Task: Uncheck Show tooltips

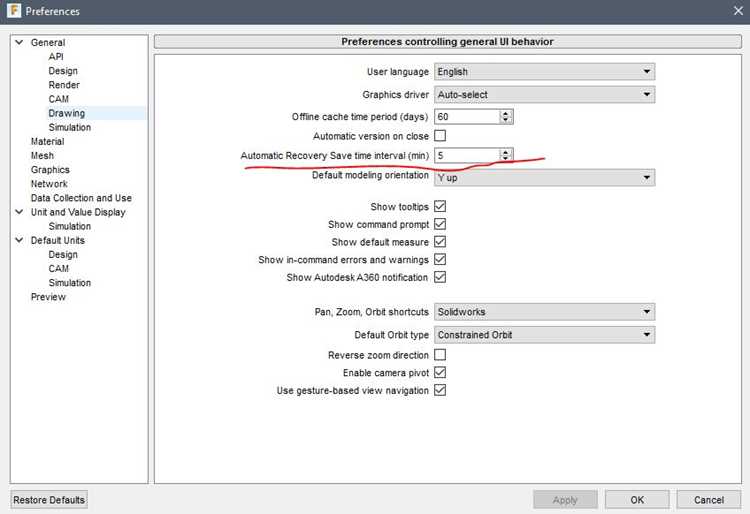Action: coord(440,206)
